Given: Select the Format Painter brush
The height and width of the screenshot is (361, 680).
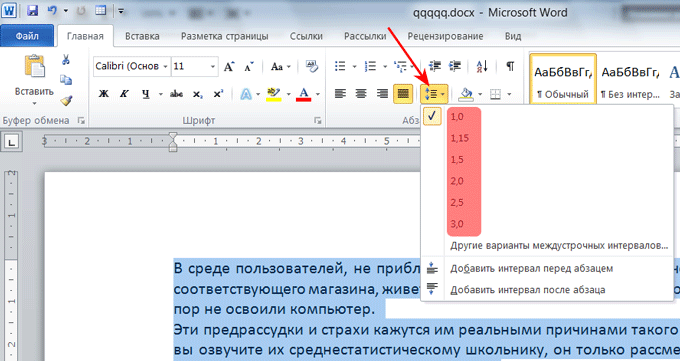Looking at the screenshot, I should (66, 101).
